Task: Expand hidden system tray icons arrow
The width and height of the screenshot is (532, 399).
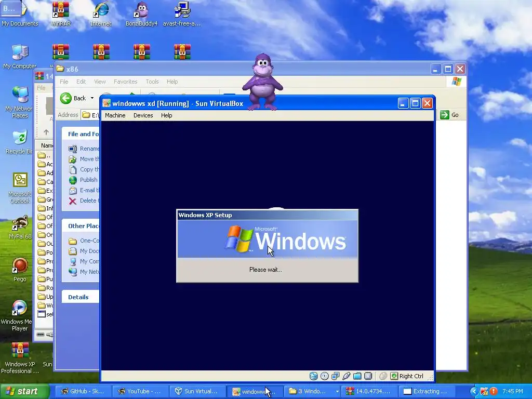Action: point(474,391)
